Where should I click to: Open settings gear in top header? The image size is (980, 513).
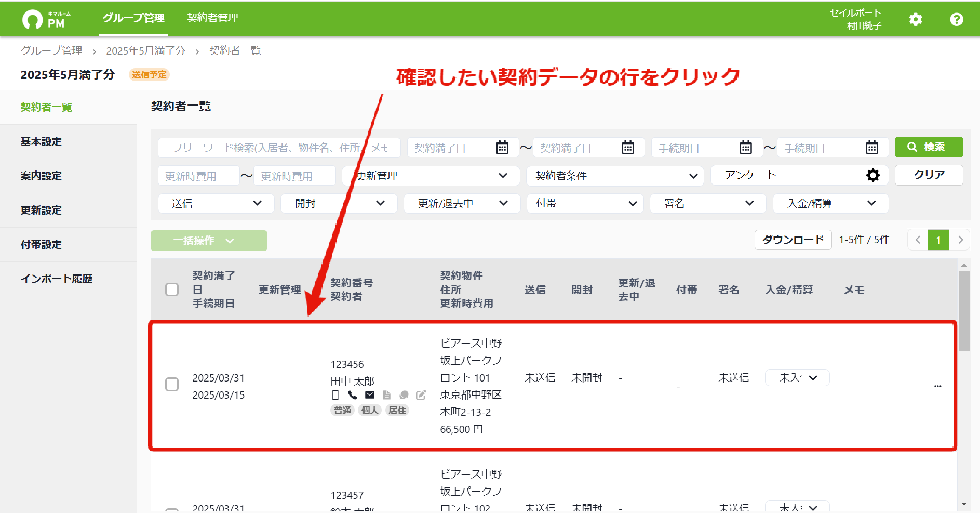(916, 19)
